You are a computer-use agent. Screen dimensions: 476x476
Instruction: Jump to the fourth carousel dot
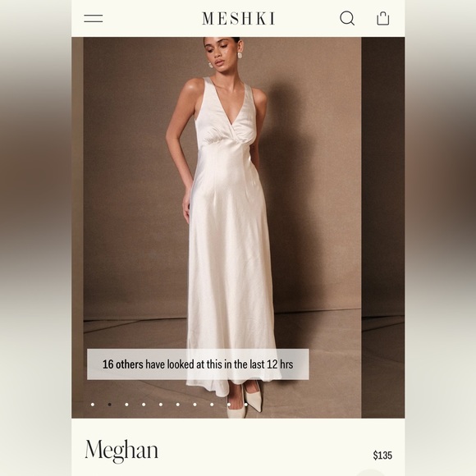tap(144, 405)
